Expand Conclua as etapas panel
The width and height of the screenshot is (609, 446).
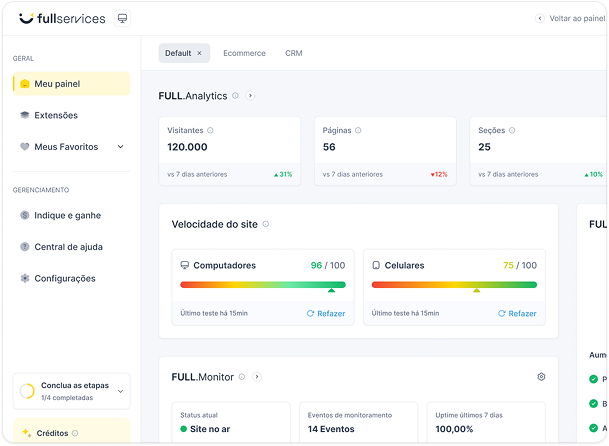pos(120,391)
